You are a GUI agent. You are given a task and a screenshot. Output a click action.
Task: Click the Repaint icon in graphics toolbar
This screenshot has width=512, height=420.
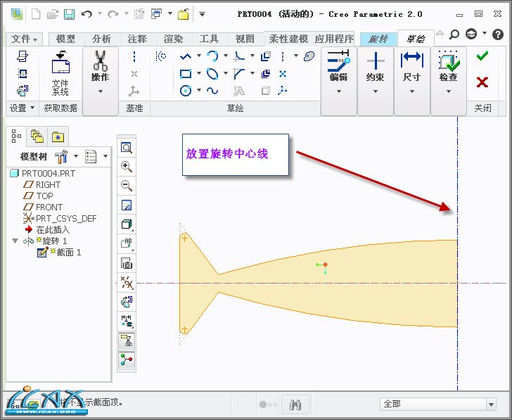[127, 205]
